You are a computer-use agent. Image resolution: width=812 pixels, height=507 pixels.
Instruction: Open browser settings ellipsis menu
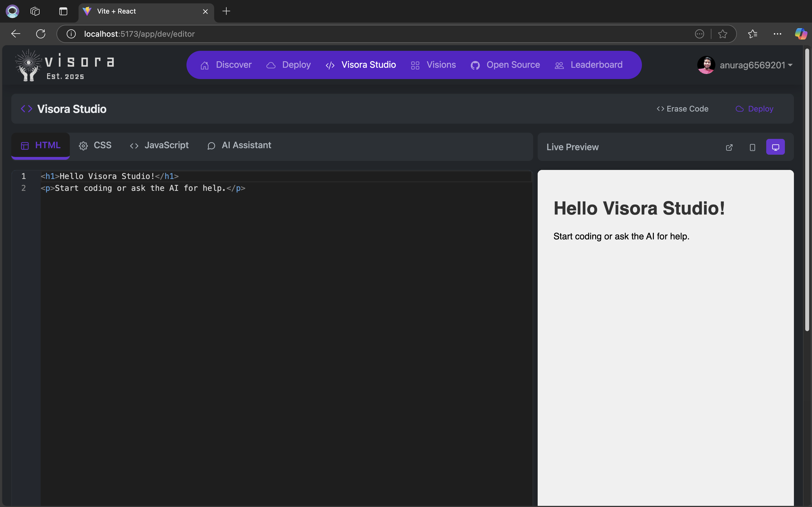[x=777, y=34]
